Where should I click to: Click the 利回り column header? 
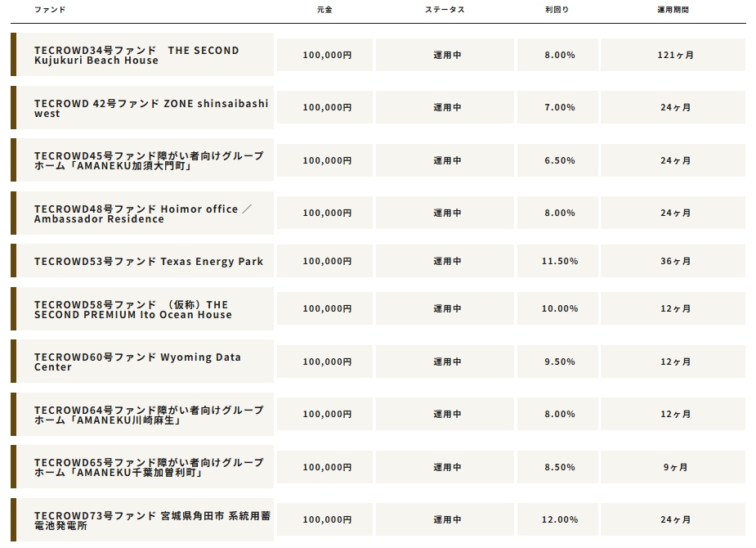(x=557, y=10)
